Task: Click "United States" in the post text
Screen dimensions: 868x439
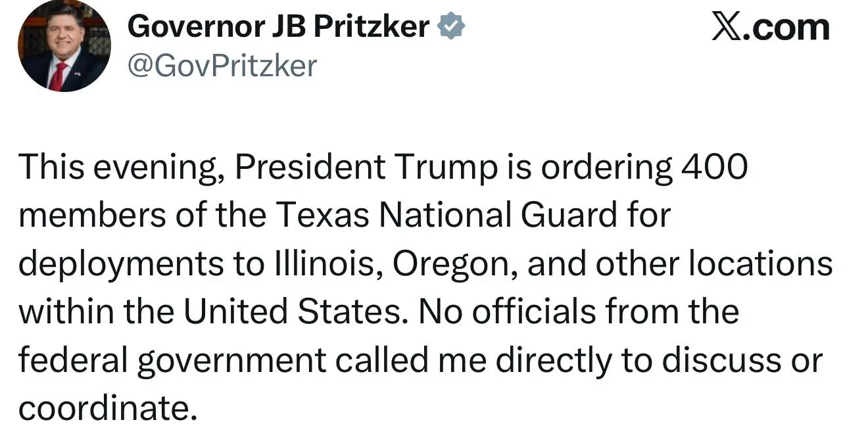Action: click(291, 312)
